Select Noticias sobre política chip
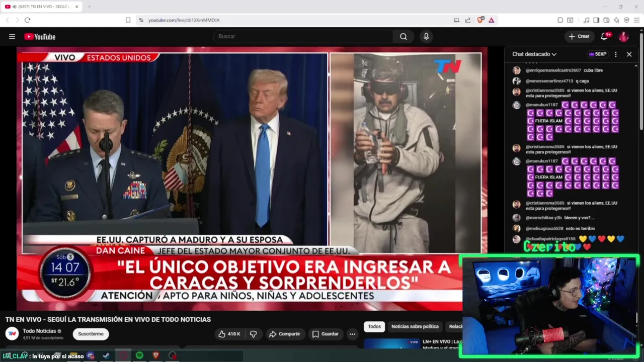This screenshot has width=644, height=362. [415, 327]
